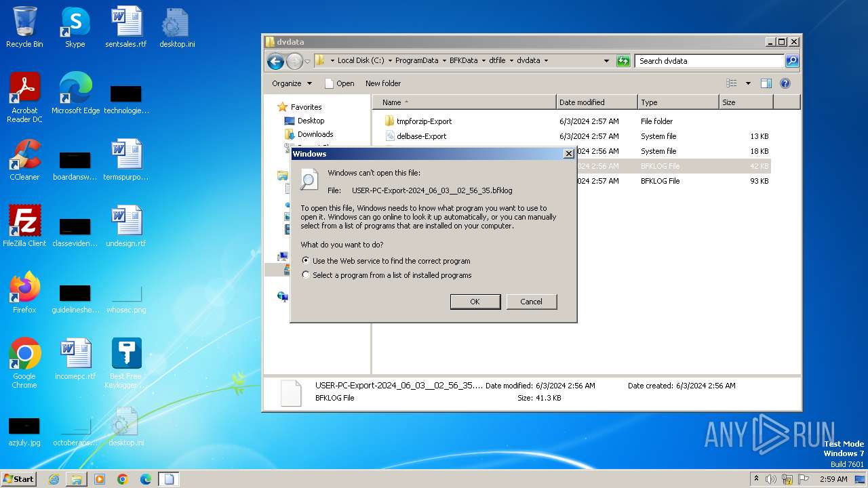Click Open in explorer toolbar
The width and height of the screenshot is (868, 488).
point(339,83)
